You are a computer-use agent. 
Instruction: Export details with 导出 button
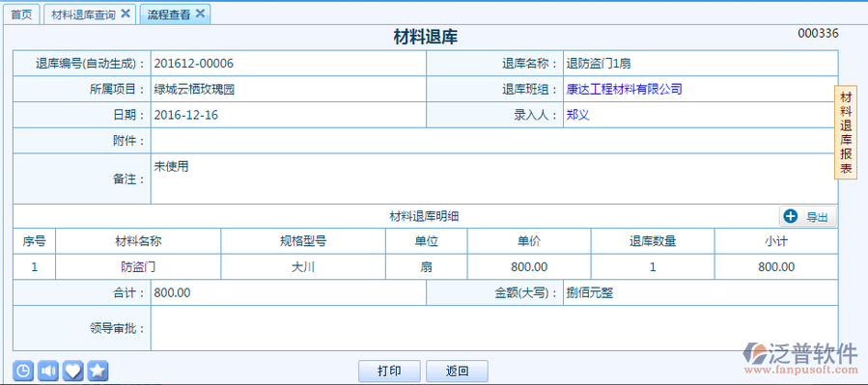[x=808, y=217]
